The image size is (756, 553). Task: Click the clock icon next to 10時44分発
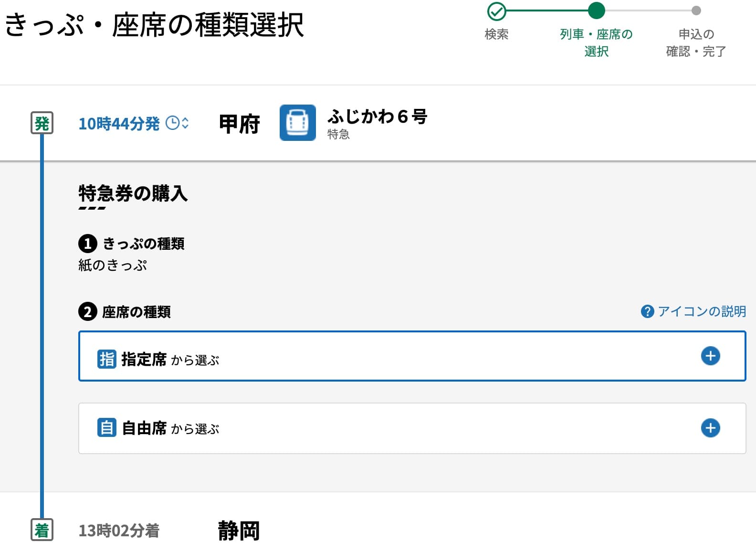point(172,123)
